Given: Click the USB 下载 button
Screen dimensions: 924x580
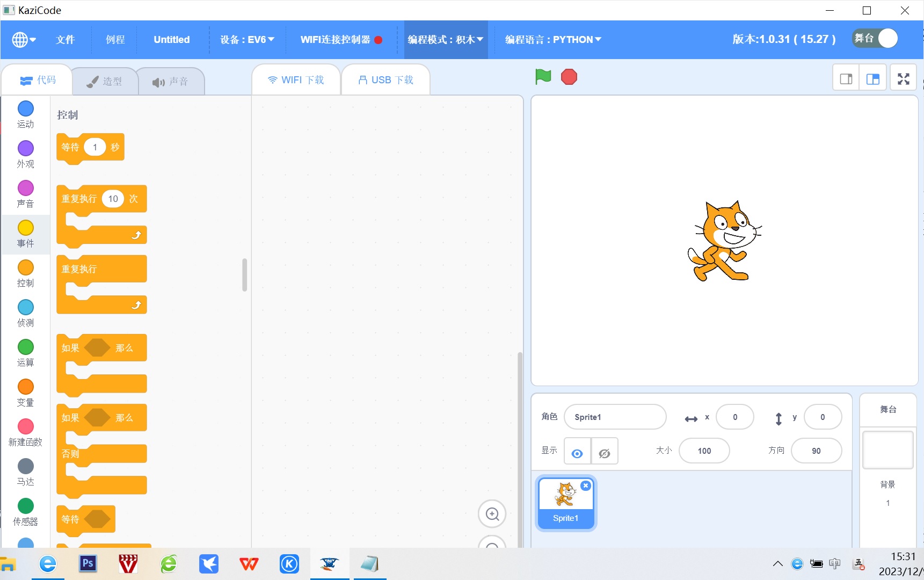Looking at the screenshot, I should click(385, 79).
